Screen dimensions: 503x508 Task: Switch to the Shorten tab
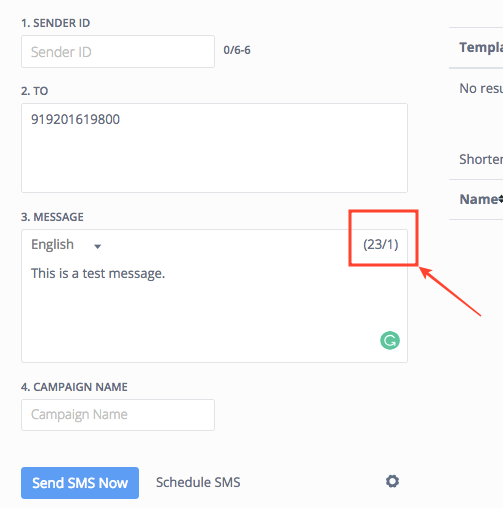point(481,159)
